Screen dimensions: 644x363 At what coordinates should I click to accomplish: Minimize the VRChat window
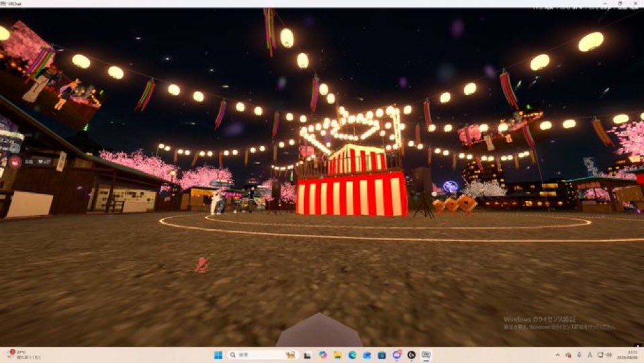(x=604, y=3)
